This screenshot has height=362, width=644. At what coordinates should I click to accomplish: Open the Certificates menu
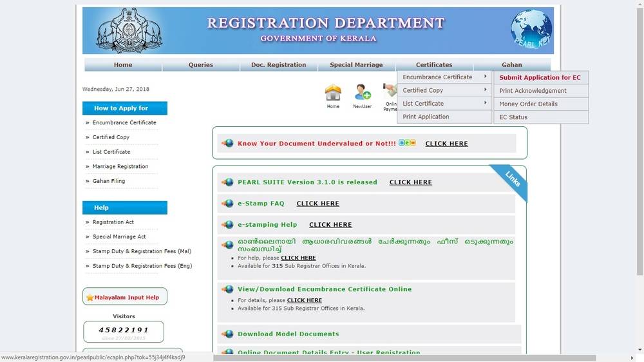click(433, 64)
